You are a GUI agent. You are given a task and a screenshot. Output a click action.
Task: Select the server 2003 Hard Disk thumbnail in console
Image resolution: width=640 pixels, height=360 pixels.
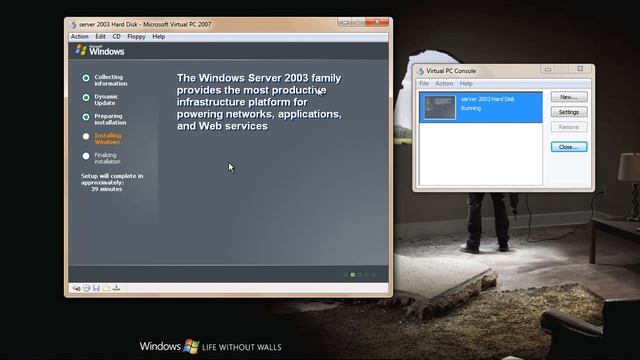[x=440, y=107]
